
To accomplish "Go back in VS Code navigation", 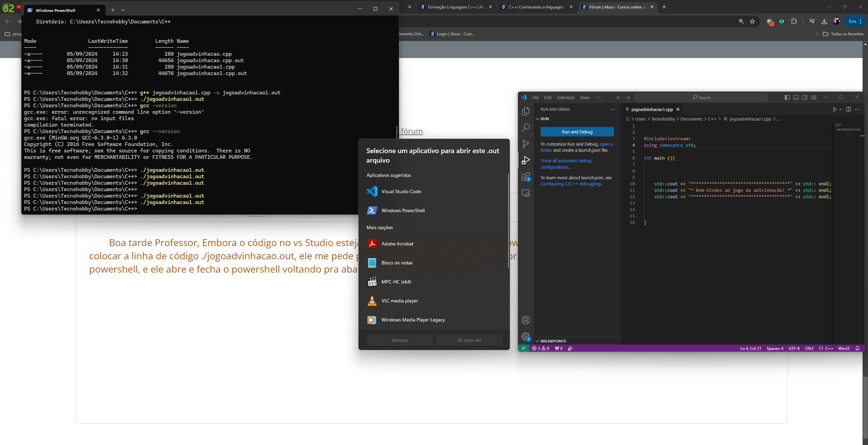I will click(619, 97).
